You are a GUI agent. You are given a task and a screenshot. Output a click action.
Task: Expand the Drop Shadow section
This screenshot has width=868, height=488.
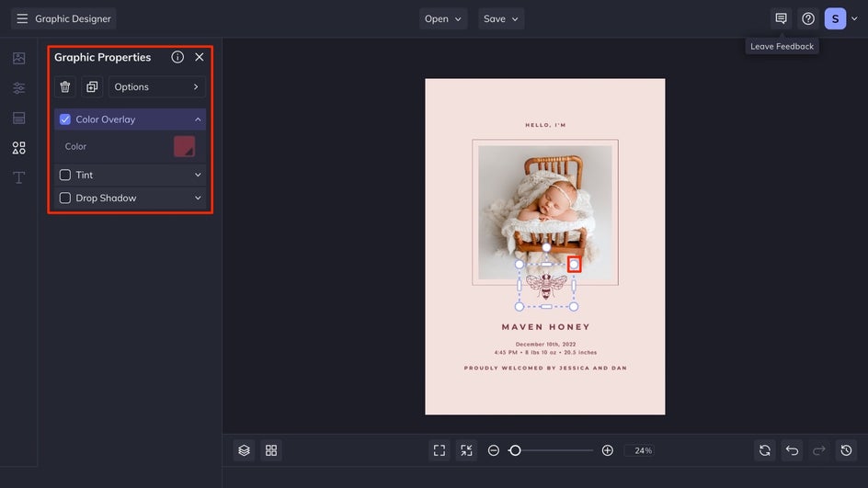[198, 199]
